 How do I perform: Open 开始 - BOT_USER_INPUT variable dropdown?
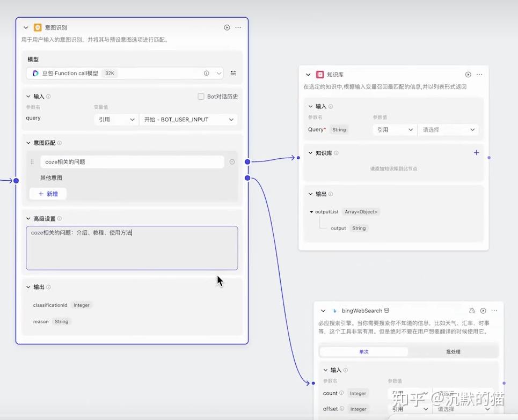coord(188,120)
